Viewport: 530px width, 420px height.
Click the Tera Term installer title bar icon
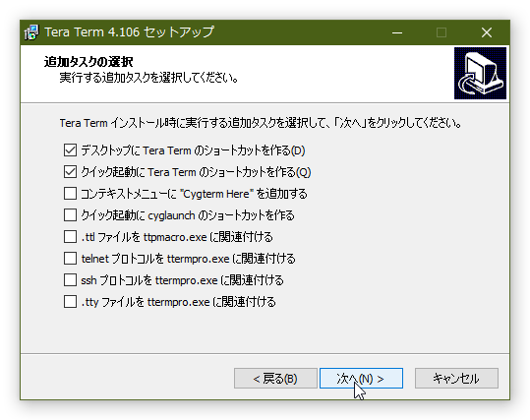coord(31,32)
